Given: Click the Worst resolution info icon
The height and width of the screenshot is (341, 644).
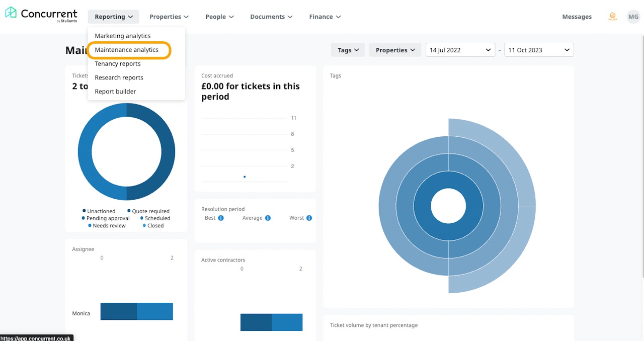Looking at the screenshot, I should [x=309, y=218].
